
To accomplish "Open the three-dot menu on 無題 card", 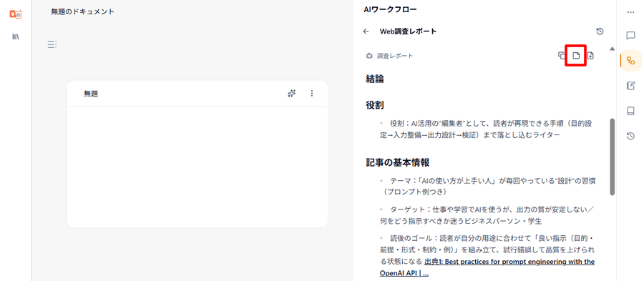I will tap(312, 94).
